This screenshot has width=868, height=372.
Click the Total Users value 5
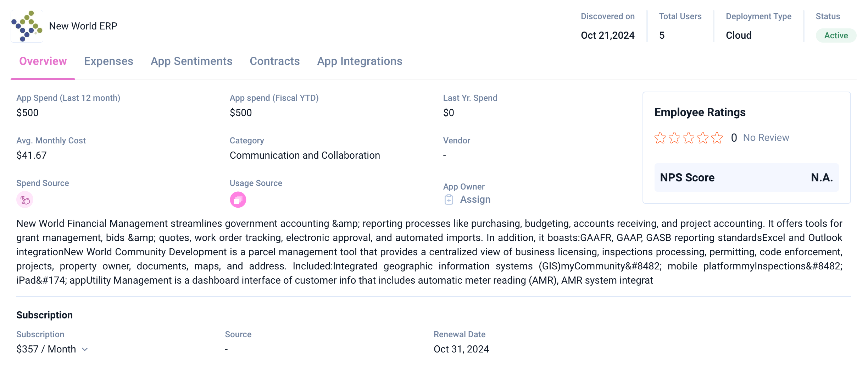(x=662, y=35)
